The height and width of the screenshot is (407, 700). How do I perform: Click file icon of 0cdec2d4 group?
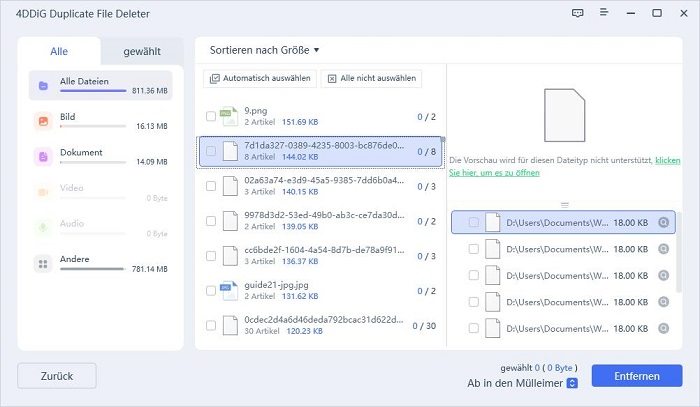[230, 325]
